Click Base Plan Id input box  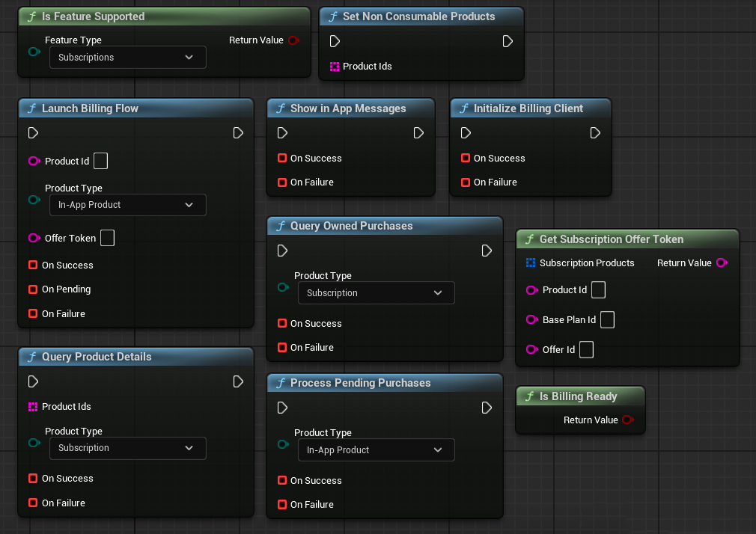(x=607, y=320)
